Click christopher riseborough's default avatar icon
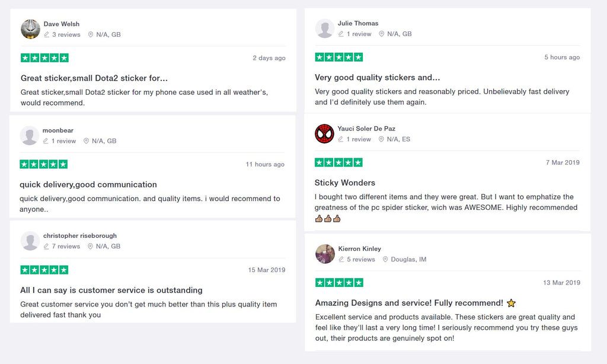 coord(30,241)
